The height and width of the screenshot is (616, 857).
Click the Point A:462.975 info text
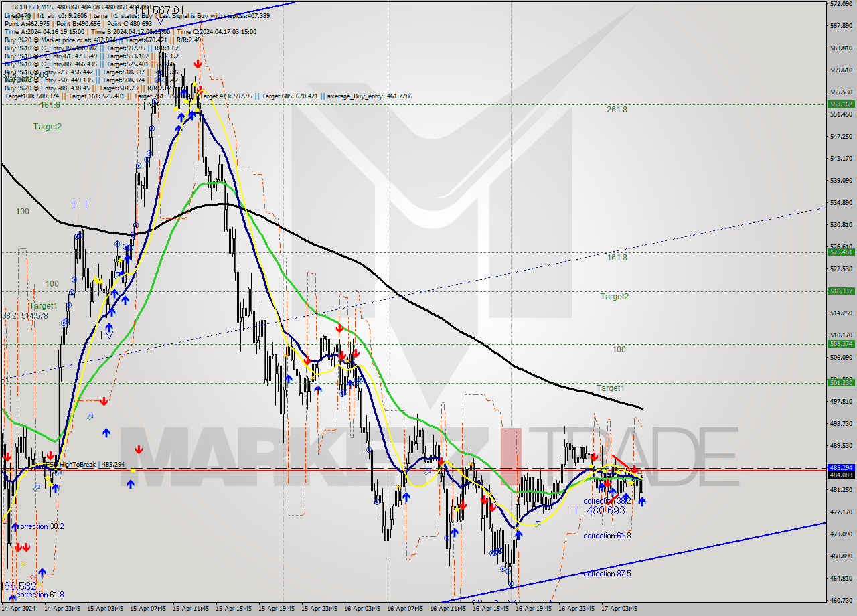click(x=27, y=23)
